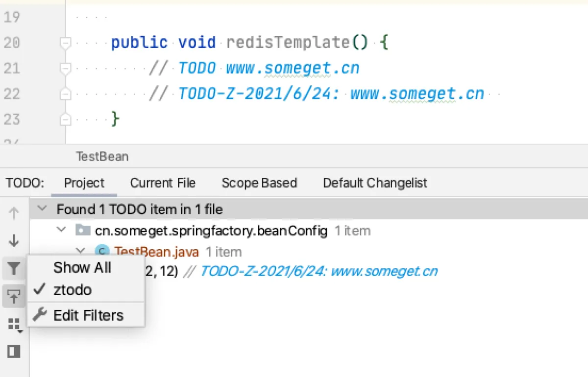Viewport: 588px width, 377px height.
Task: Open Edit Filters from the popup
Action: tap(88, 315)
